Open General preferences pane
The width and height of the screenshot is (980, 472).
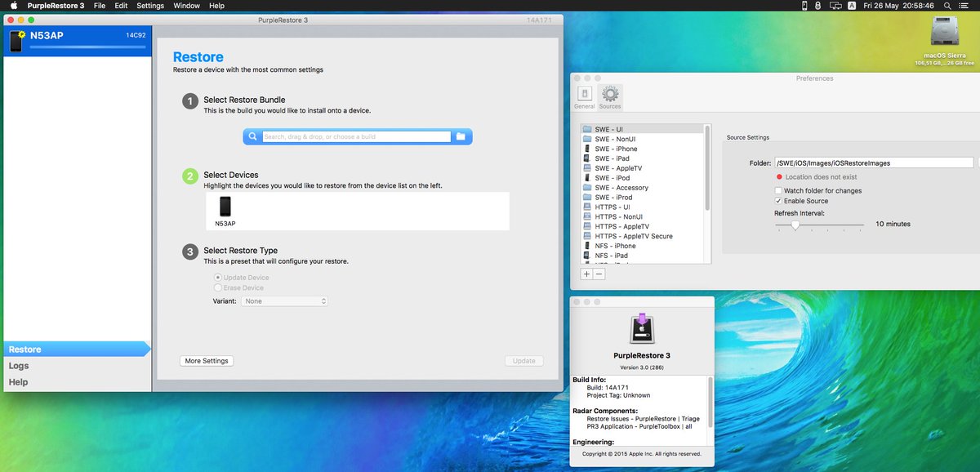coord(584,97)
